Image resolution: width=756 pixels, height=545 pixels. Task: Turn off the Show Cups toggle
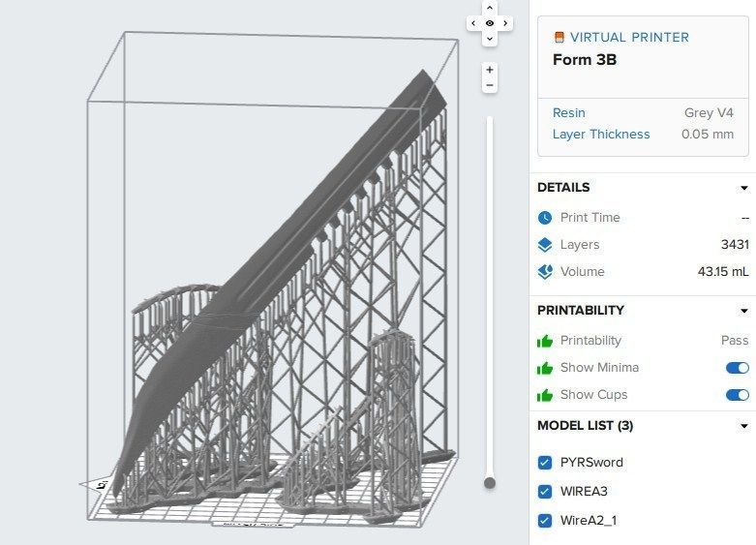pyautogui.click(x=737, y=395)
